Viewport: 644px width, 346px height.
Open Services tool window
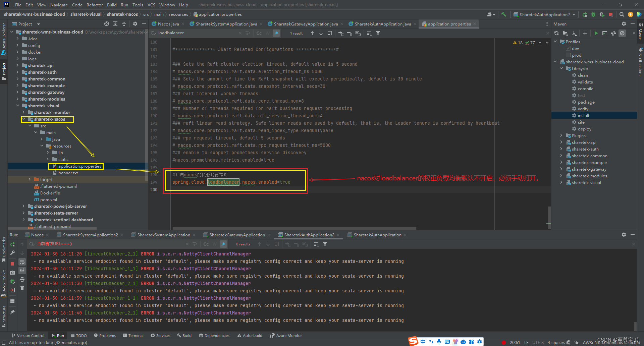click(161, 335)
